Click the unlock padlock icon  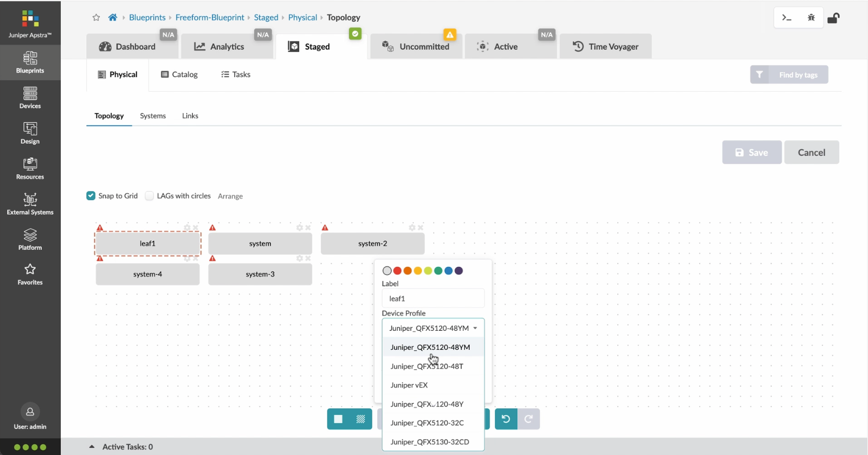tap(833, 18)
